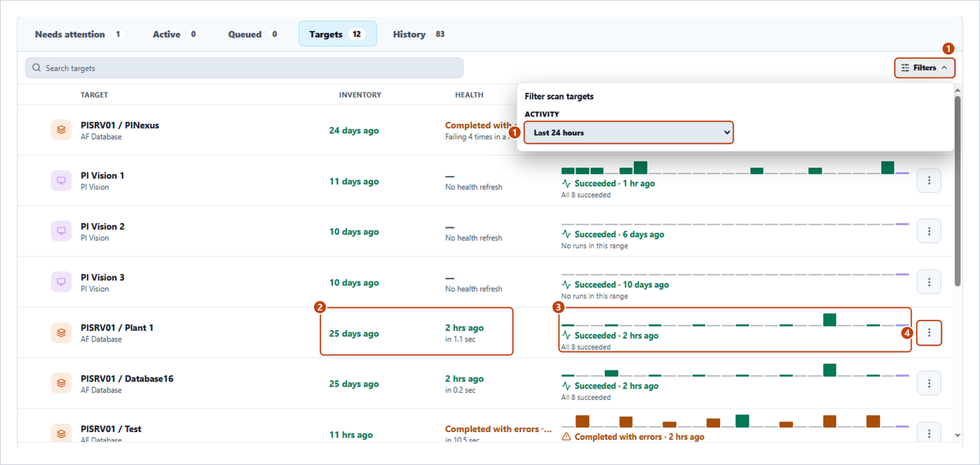The image size is (980, 465).
Task: Click the Search targets field
Action: (x=244, y=68)
